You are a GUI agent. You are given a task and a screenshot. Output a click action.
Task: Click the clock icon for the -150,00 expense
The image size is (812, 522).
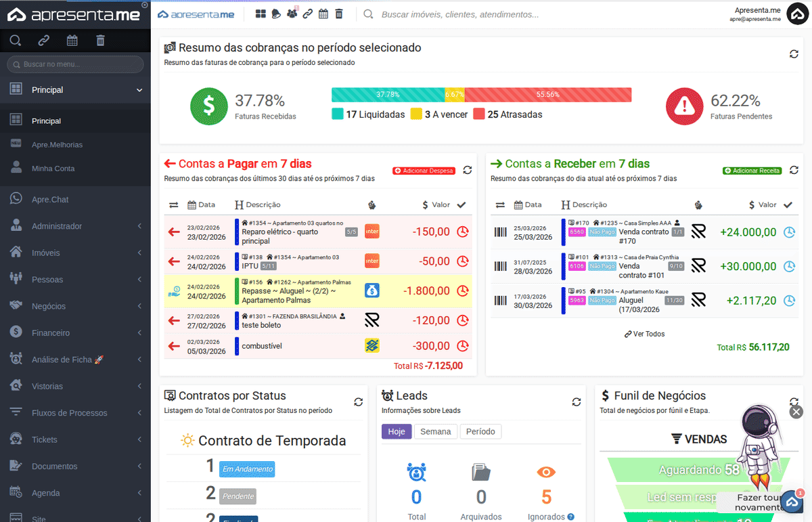click(x=463, y=232)
